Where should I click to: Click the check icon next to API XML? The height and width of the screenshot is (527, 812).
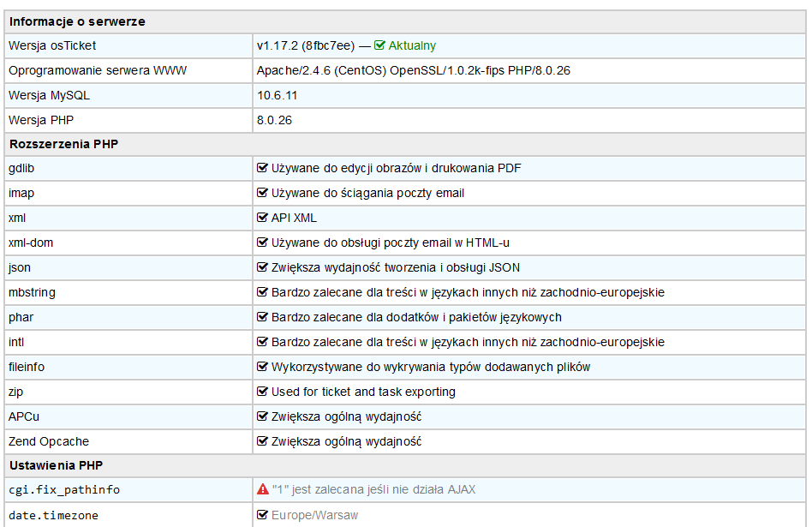click(x=263, y=218)
